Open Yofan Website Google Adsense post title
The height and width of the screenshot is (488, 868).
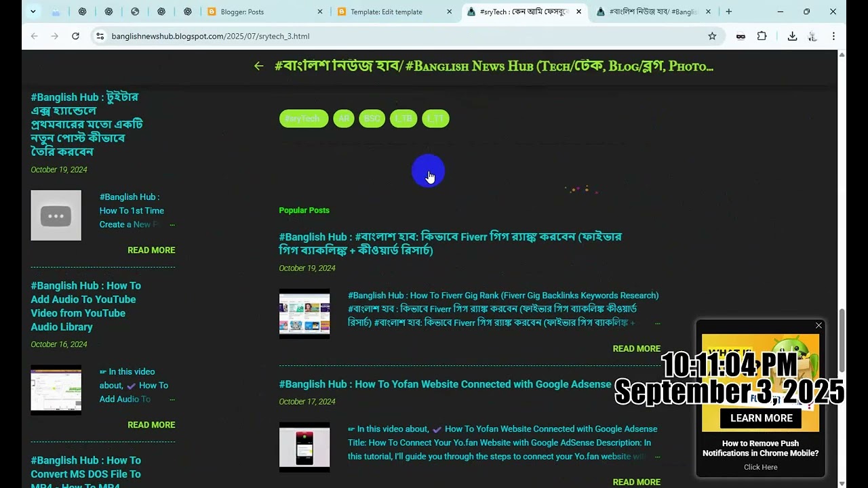pos(445,384)
